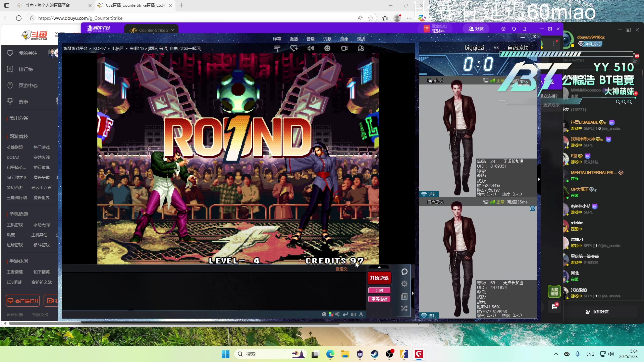
Task: Expand the Counter-Strike 2 game dropdown
Action: 172,30
